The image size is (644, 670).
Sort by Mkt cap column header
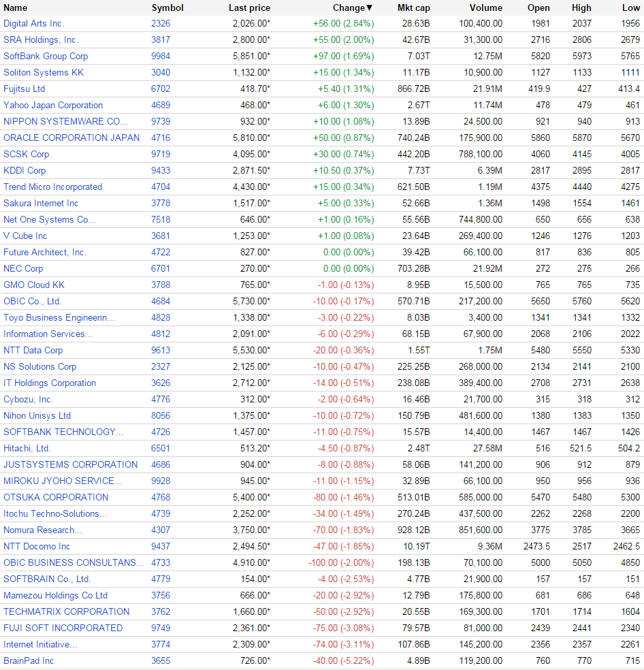pyautogui.click(x=413, y=7)
